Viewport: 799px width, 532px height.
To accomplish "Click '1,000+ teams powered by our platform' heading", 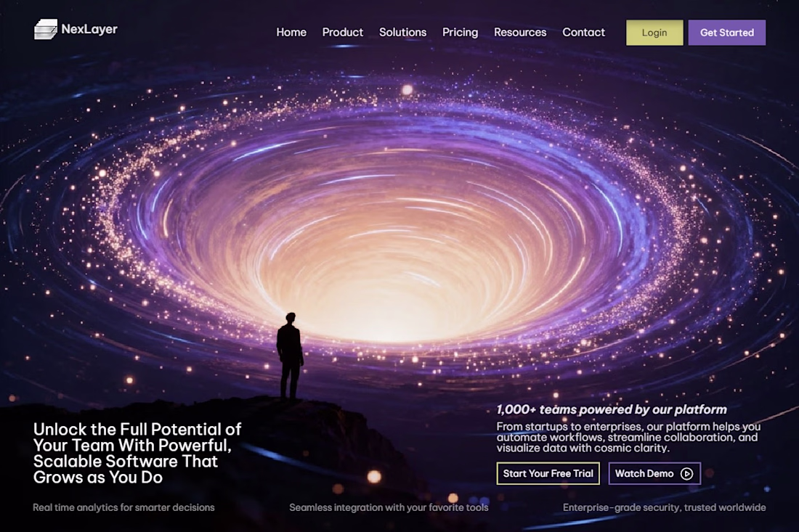I will pos(612,409).
